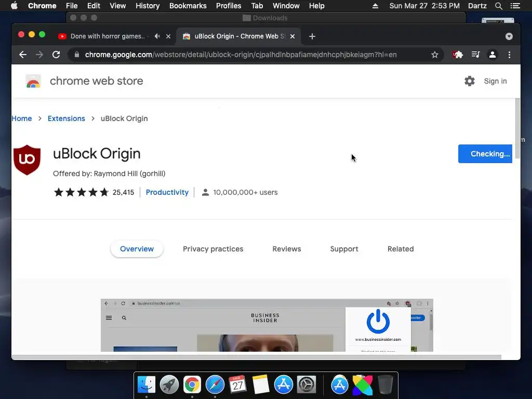Click the eject icon in menu bar
The height and width of the screenshot is (399, 532).
(375, 6)
